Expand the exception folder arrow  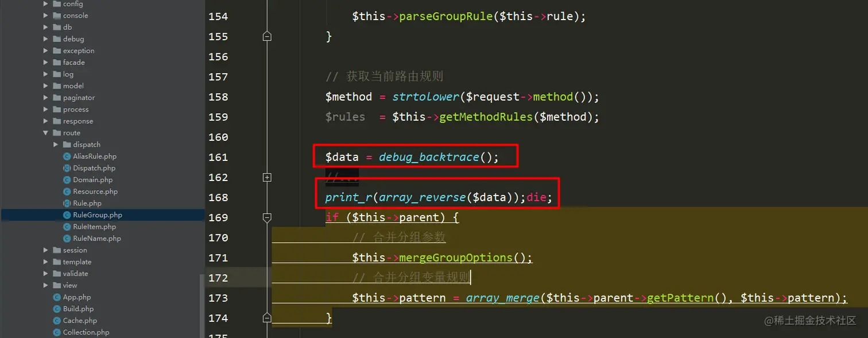click(46, 51)
